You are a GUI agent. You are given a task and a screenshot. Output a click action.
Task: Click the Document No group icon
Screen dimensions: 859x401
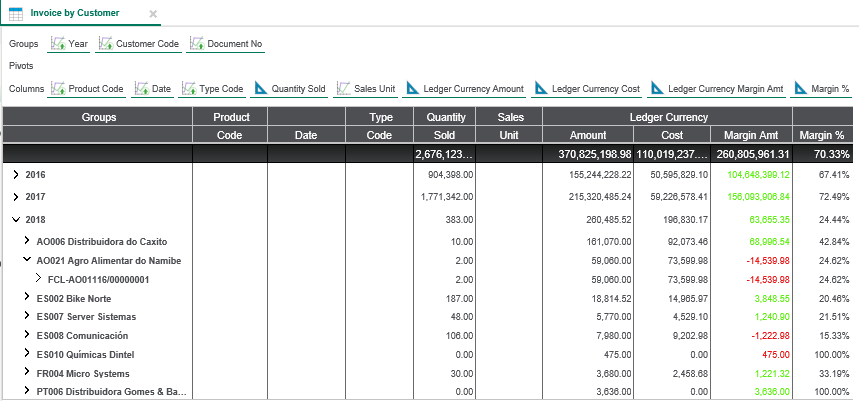pyautogui.click(x=196, y=44)
